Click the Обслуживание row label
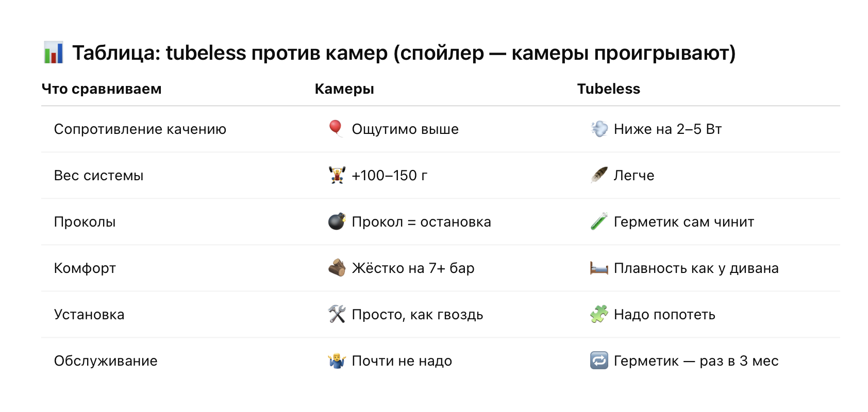Image resolution: width=868 pixels, height=412 pixels. [x=106, y=360]
